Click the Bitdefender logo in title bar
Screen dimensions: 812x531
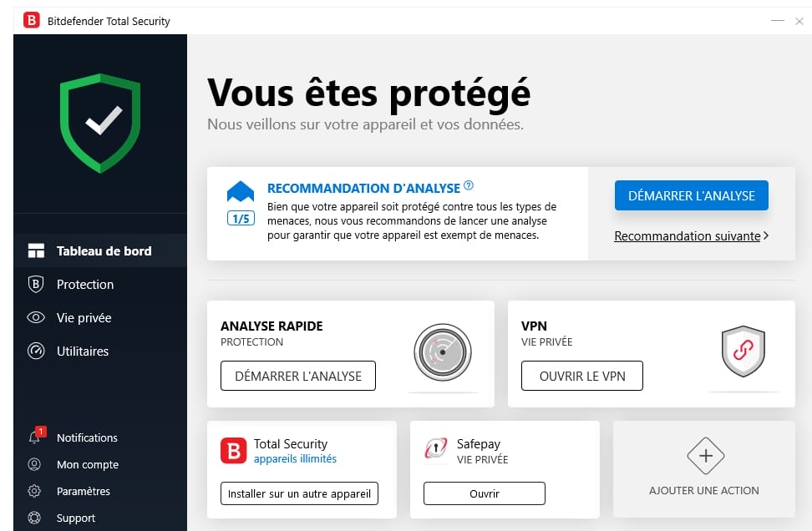click(x=32, y=20)
